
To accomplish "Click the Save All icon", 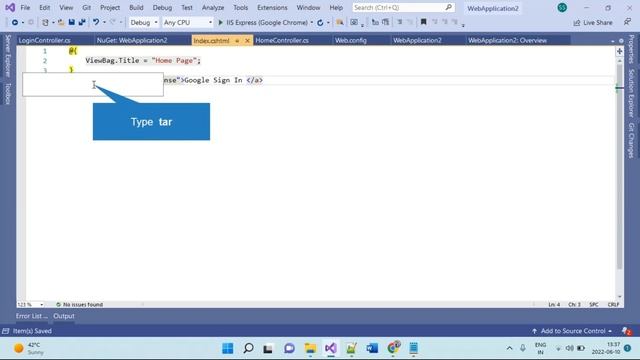I will point(82,22).
